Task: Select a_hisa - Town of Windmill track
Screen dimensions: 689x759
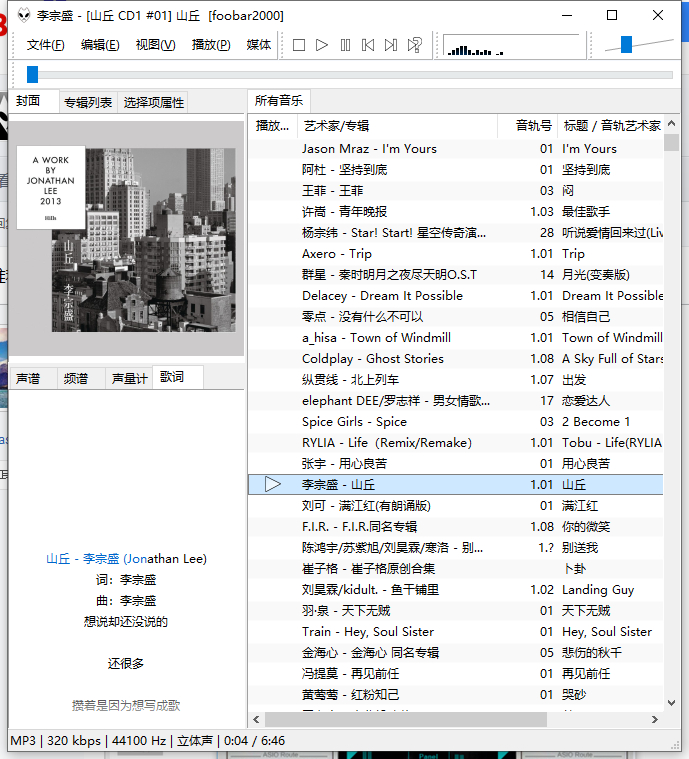Action: [456, 338]
